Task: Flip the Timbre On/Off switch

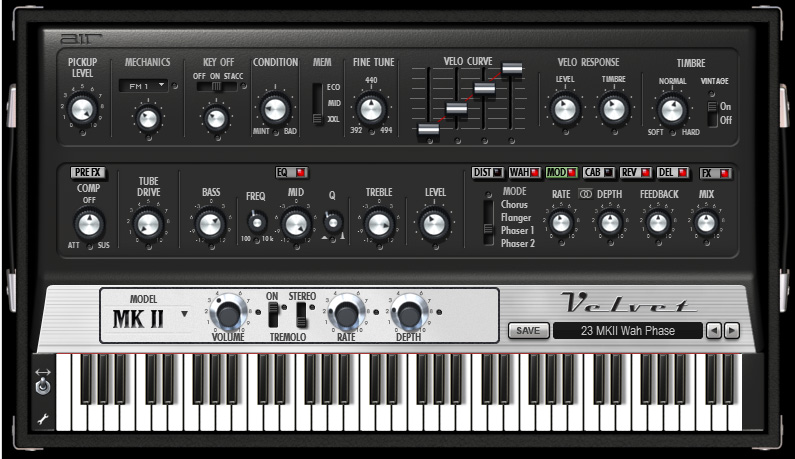Action: [x=711, y=112]
